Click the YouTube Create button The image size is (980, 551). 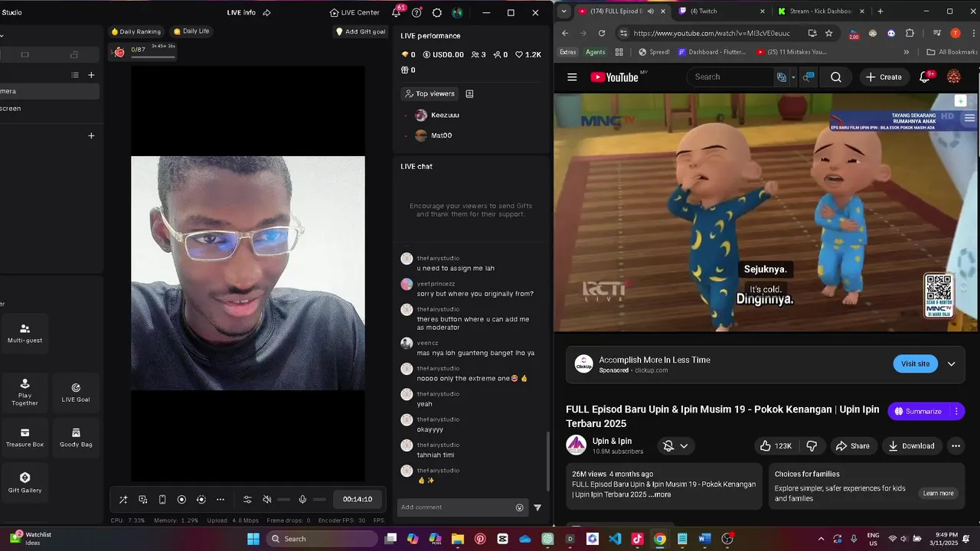point(884,77)
